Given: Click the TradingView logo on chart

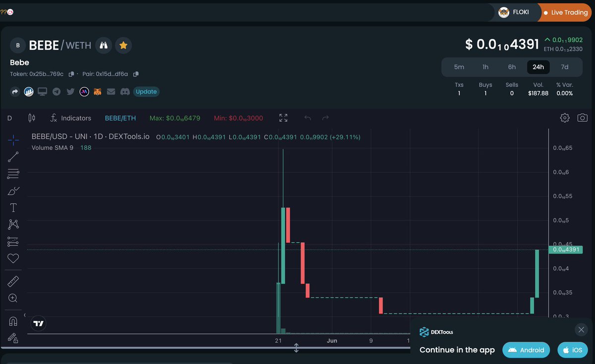Looking at the screenshot, I should tap(39, 324).
